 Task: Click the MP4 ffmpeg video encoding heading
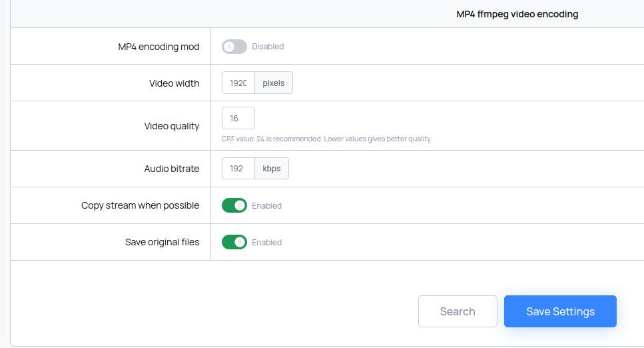[x=517, y=14]
